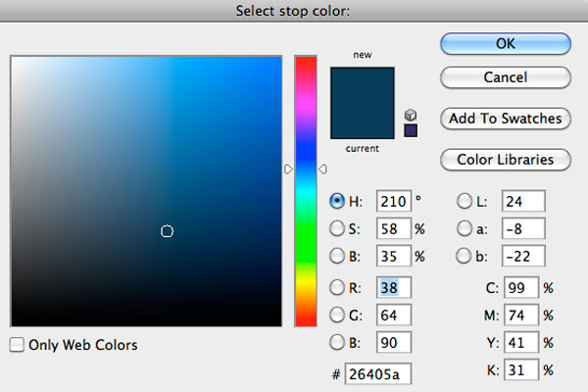Select the B brightness radio button

tap(337, 257)
